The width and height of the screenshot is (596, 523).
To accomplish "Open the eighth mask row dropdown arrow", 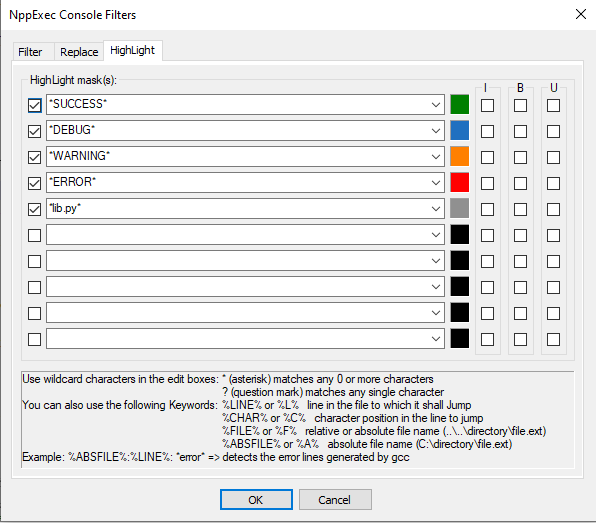I will pos(436,287).
